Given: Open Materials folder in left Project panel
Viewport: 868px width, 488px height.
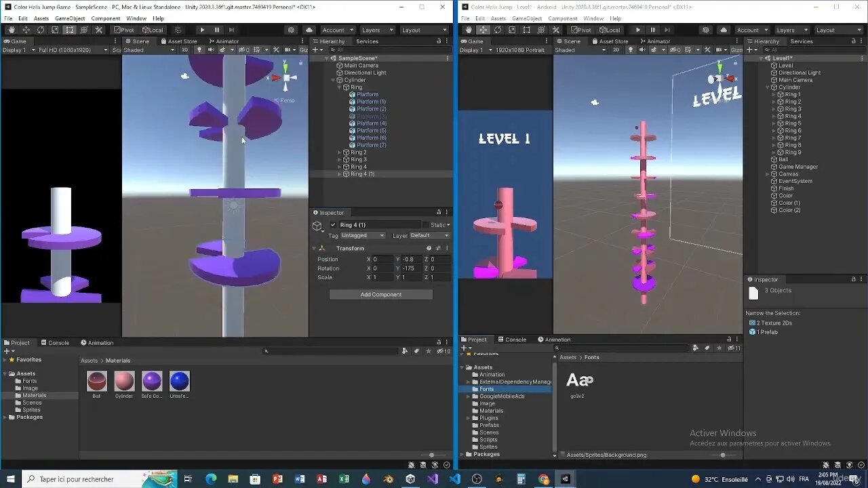Looking at the screenshot, I should click(x=35, y=395).
